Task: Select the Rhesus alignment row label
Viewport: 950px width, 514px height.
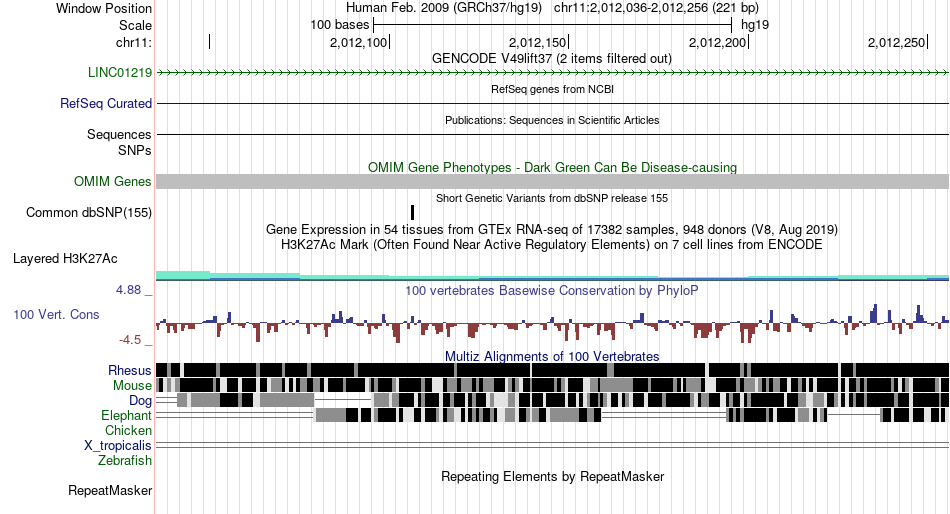Action: [x=130, y=370]
